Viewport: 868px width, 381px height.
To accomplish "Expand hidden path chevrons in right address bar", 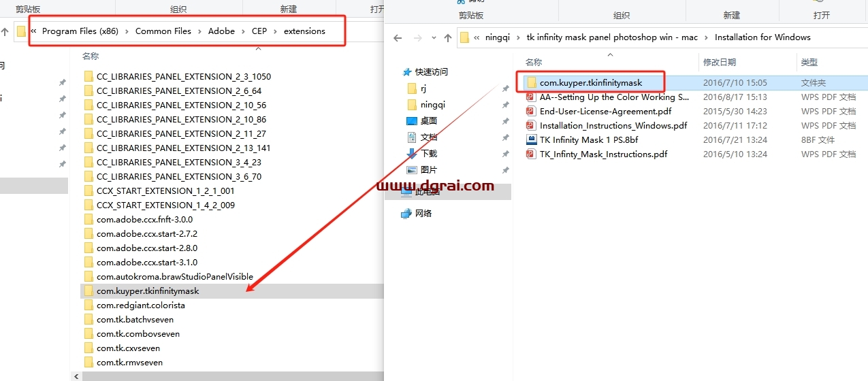I will pyautogui.click(x=477, y=37).
